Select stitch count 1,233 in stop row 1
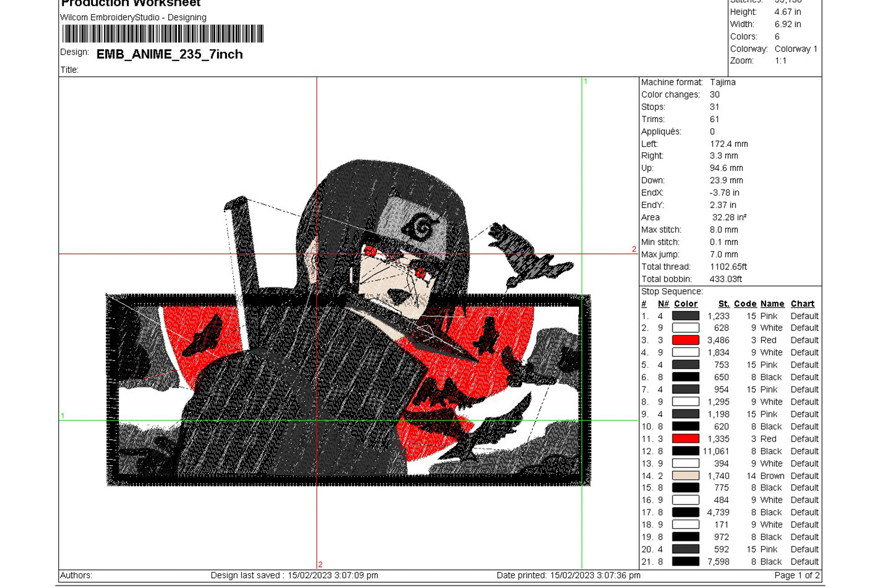The width and height of the screenshot is (883, 588). tap(718, 316)
